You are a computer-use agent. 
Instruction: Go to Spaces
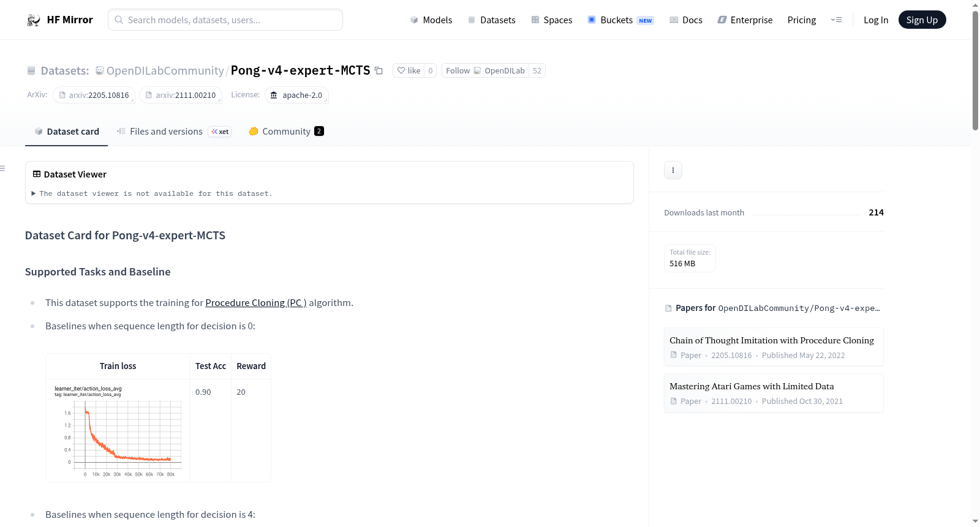pos(552,20)
